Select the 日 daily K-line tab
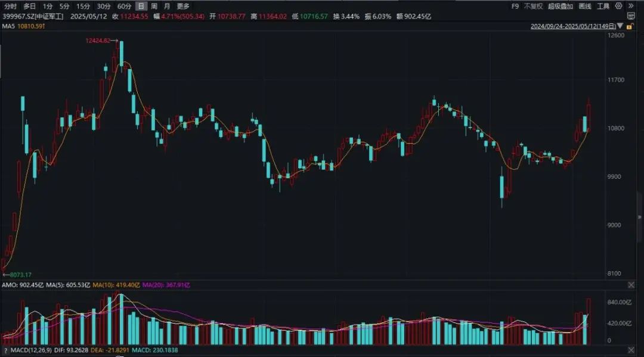This screenshot has width=644, height=357. click(141, 6)
